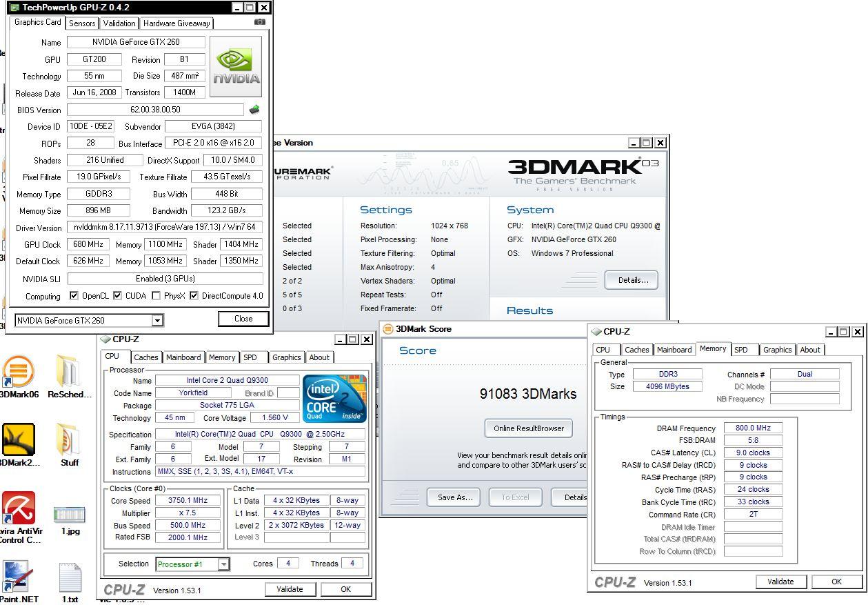The width and height of the screenshot is (868, 605).
Task: Open the 3DMark06 desktop shortcut
Action: click(x=19, y=377)
